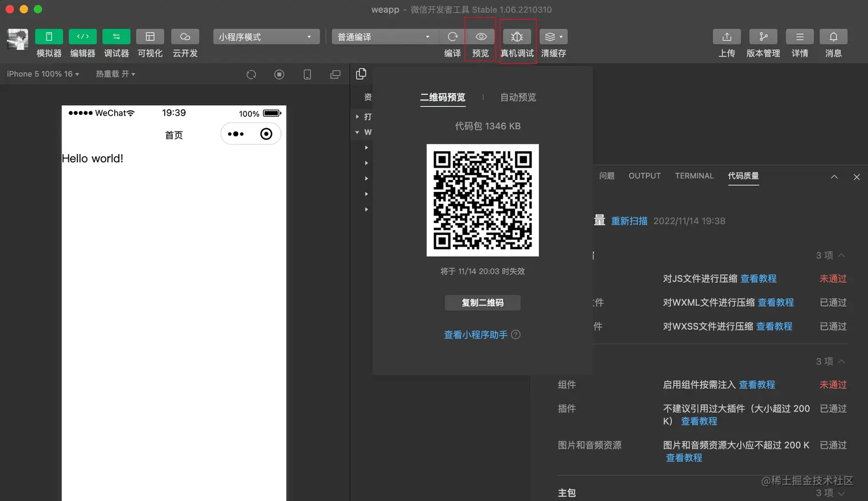Click the help question mark beside 查看小程序助手

(x=516, y=334)
